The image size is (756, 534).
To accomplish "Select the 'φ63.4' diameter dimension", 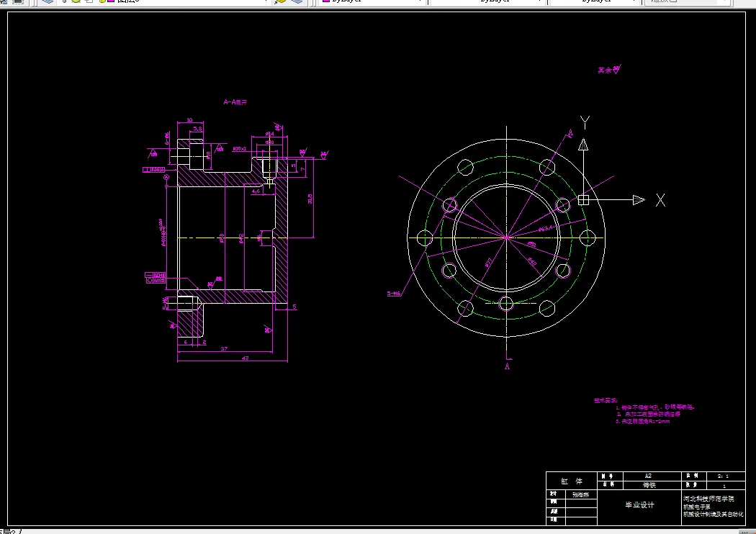I will coord(546,228).
